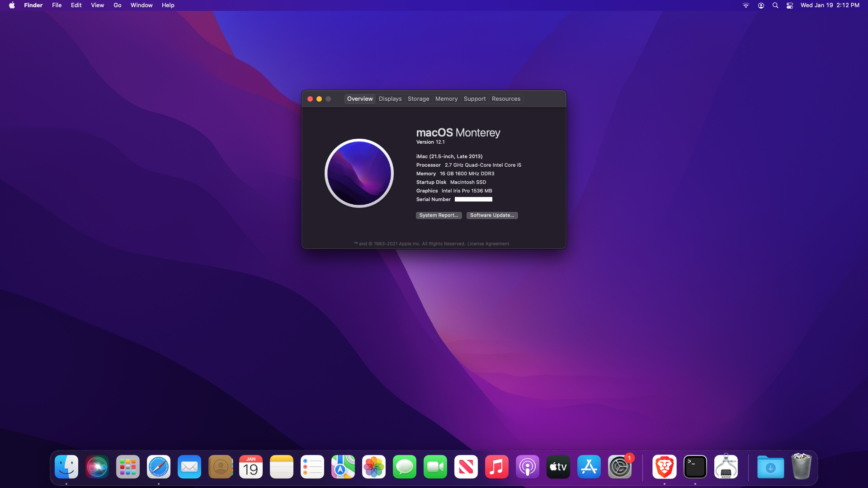The width and height of the screenshot is (868, 488).
Task: Switch to the Resources tab
Action: pos(506,99)
